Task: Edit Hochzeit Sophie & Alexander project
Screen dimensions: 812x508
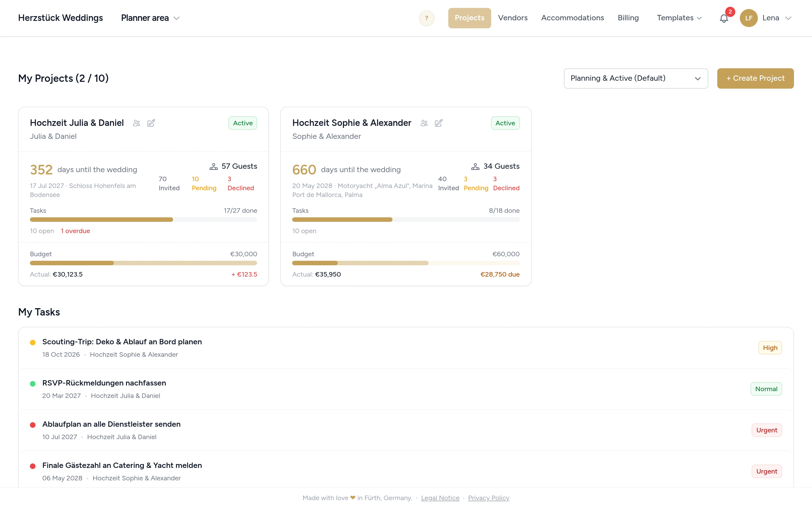Action: [x=438, y=123]
